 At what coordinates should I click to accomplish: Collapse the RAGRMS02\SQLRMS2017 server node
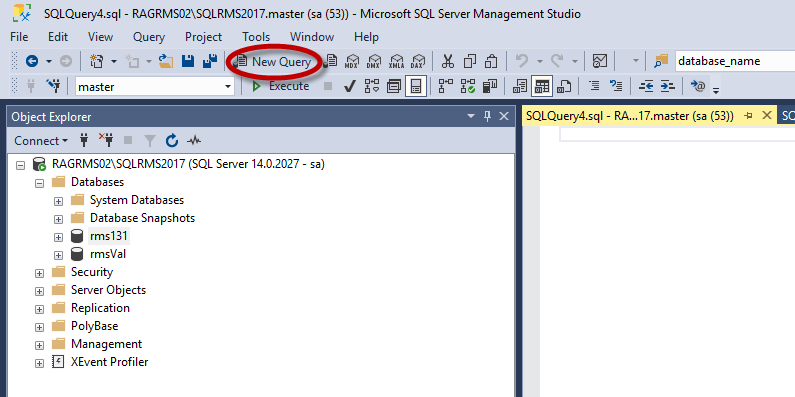point(20,165)
